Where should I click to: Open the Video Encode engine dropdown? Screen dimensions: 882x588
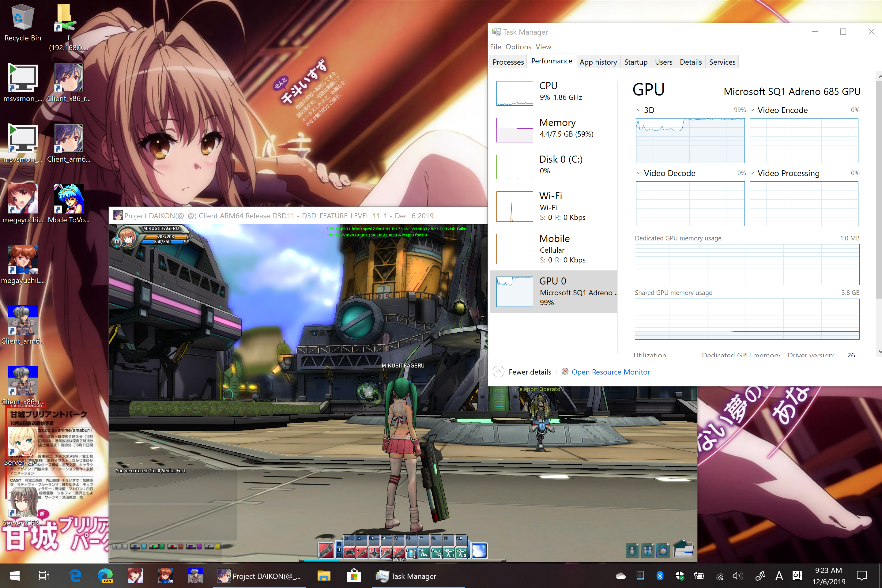752,110
